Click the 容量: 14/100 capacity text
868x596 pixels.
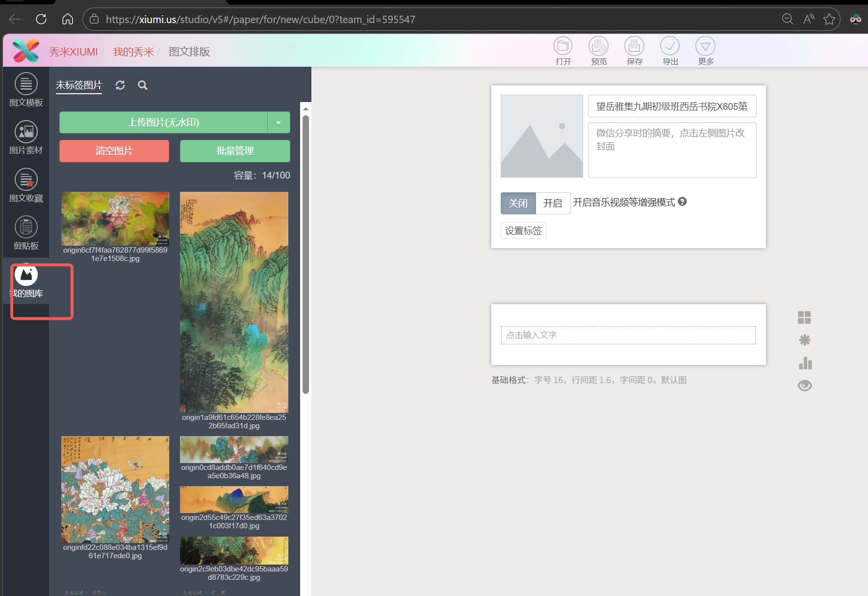click(x=262, y=176)
